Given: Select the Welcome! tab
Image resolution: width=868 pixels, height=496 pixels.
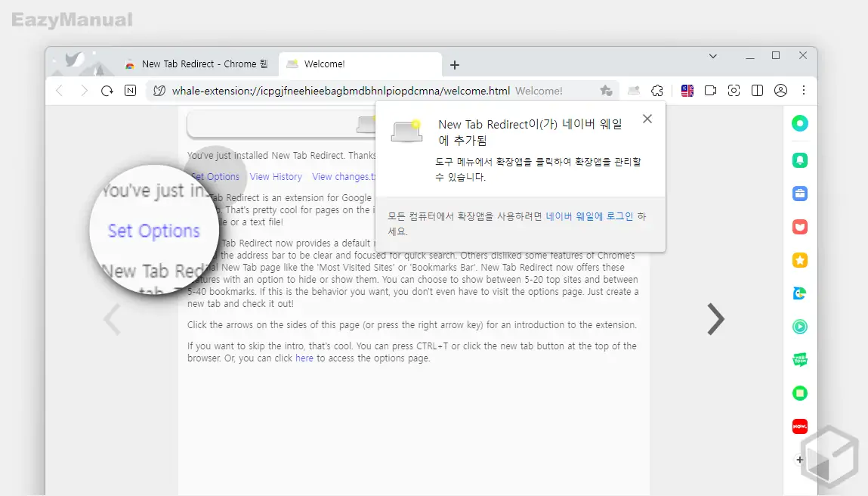Looking at the screenshot, I should point(360,64).
